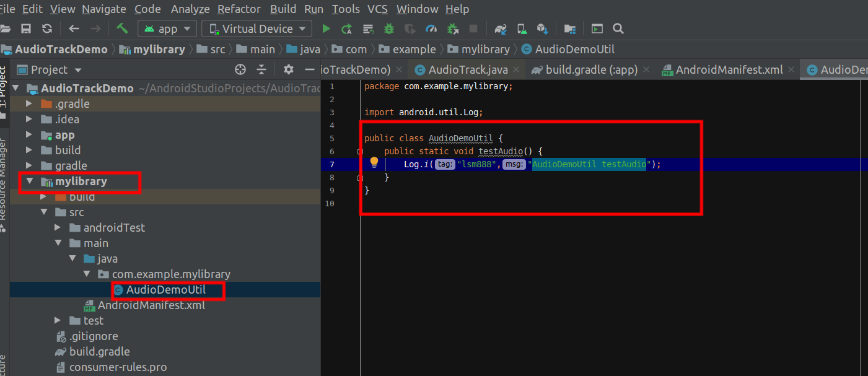Open Project Structure icon
The image size is (868, 376).
570,28
